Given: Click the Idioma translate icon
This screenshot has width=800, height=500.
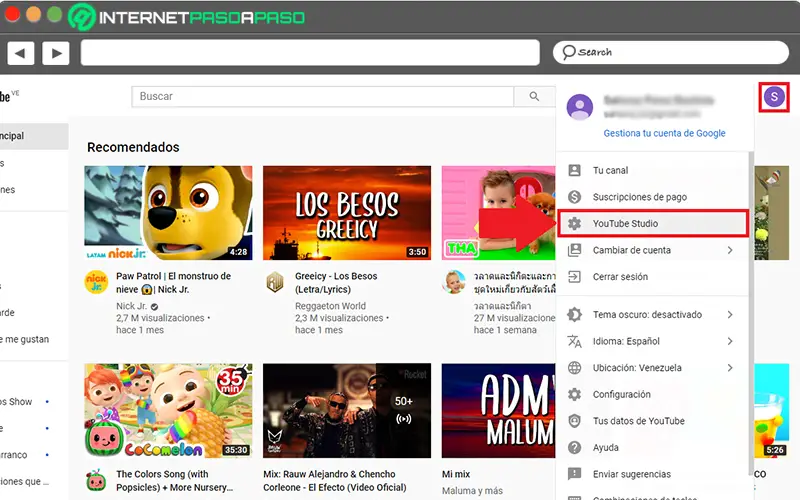Looking at the screenshot, I should tap(574, 341).
